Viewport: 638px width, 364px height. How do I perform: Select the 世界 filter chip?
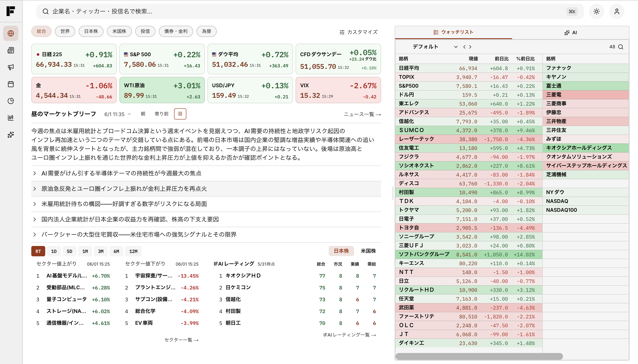point(65,31)
